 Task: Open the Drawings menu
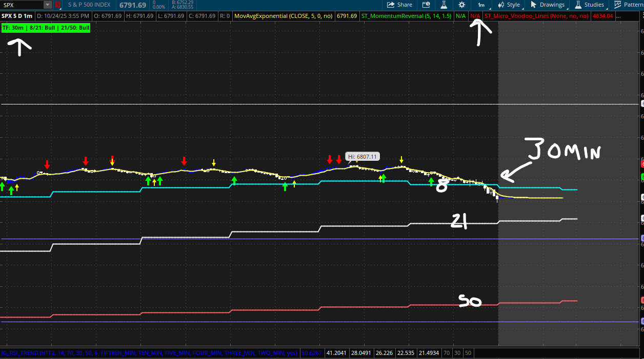pos(548,5)
